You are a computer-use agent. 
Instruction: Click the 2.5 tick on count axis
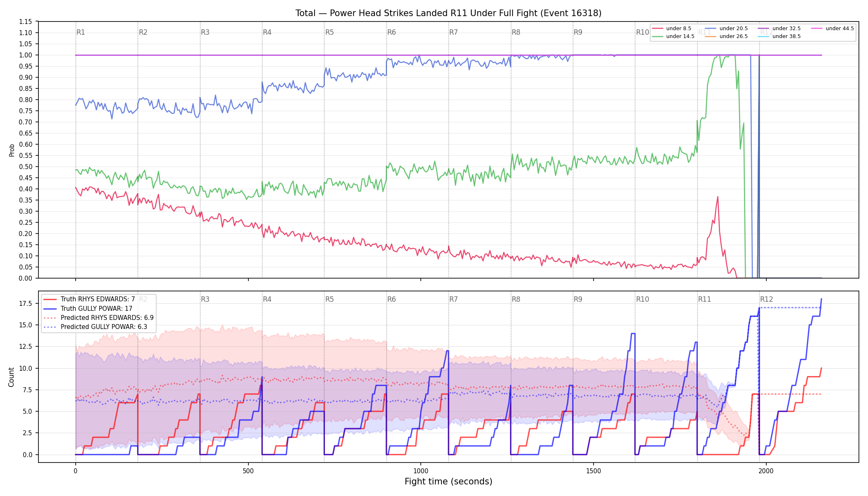pyautogui.click(x=28, y=433)
